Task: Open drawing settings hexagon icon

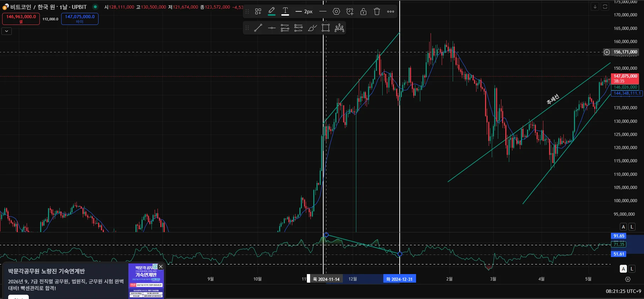Action: tap(336, 11)
